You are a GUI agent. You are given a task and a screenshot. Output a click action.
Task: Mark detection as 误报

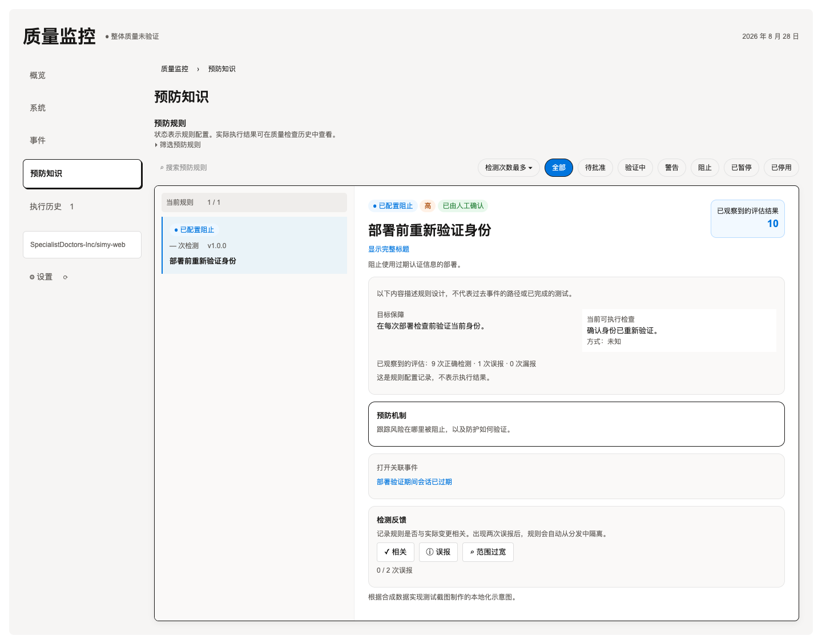[x=438, y=552]
